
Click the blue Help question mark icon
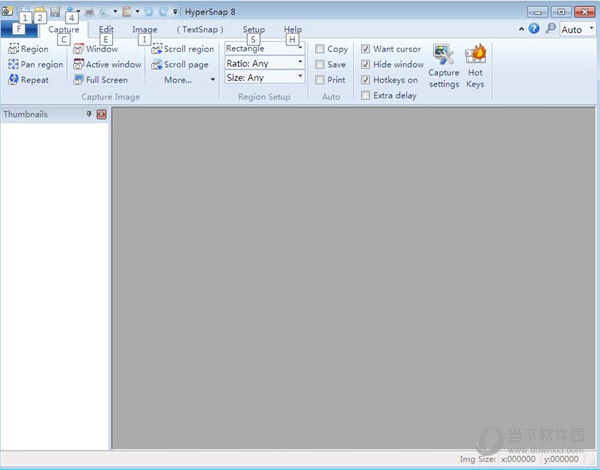(x=534, y=28)
